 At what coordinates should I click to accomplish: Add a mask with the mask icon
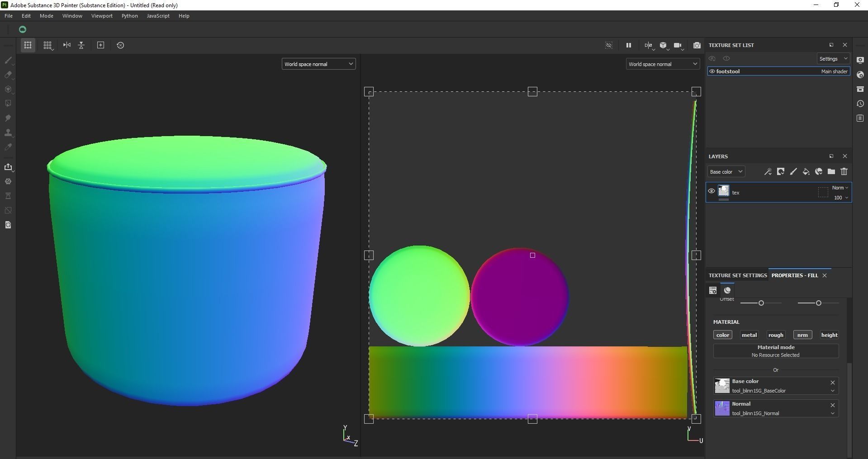pyautogui.click(x=780, y=172)
